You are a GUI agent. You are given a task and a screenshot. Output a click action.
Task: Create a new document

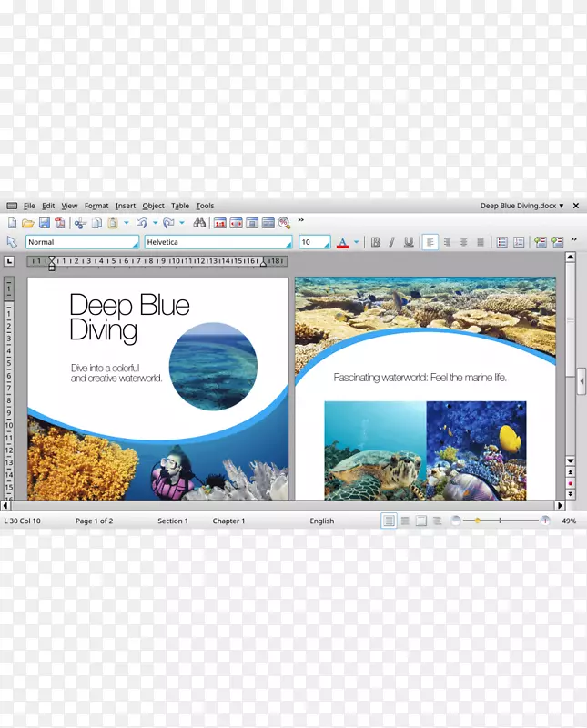click(x=12, y=223)
